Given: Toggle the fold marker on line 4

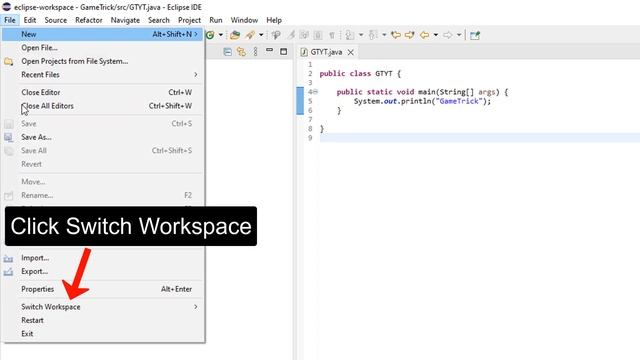Looking at the screenshot, I should point(315,92).
